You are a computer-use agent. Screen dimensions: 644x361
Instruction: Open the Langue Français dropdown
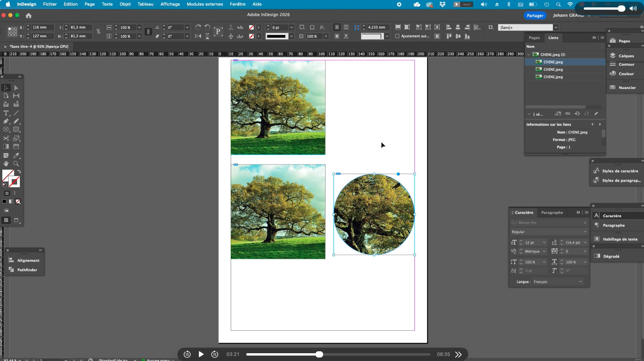558,282
